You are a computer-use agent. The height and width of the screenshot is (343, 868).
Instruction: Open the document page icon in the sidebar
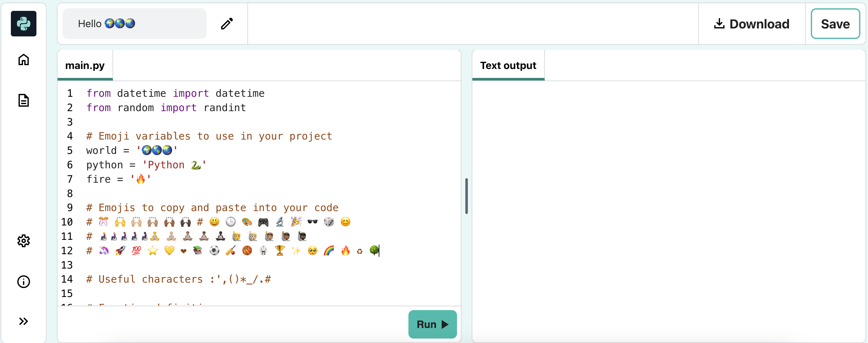23,100
